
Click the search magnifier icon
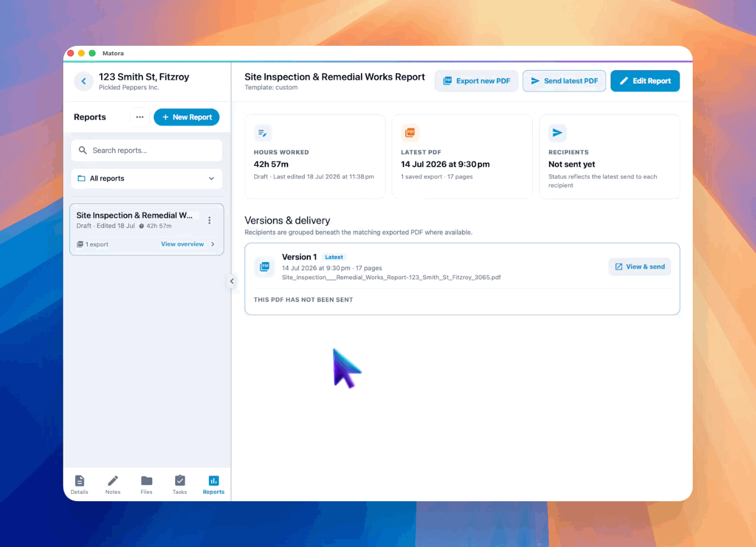click(82, 150)
